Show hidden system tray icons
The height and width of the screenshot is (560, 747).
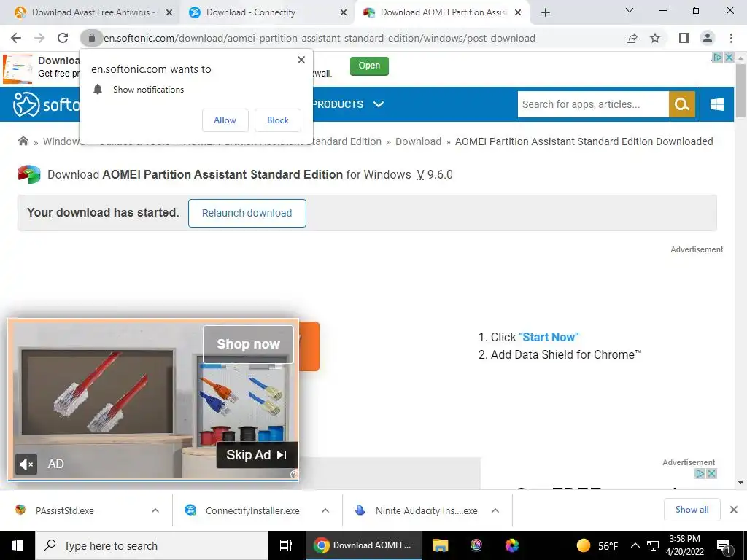tap(635, 545)
